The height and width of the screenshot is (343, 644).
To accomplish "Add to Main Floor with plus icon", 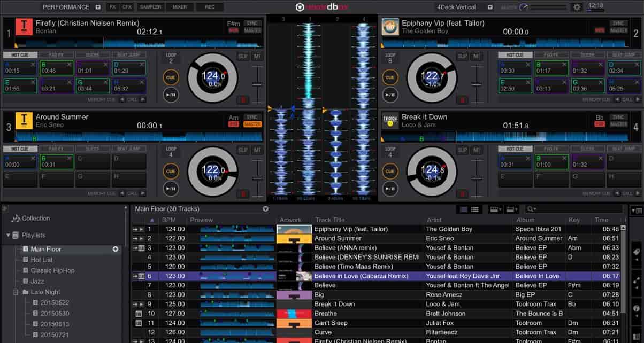I will pos(116,249).
